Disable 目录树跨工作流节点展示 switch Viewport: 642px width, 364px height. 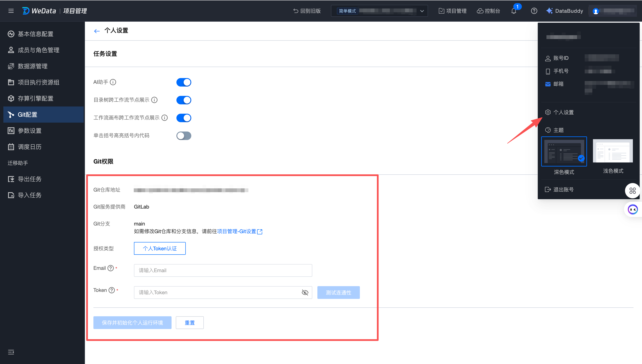tap(184, 100)
